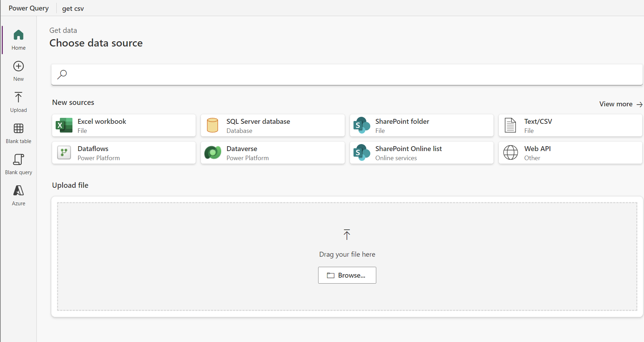Click 'File' under Excel workbook
Viewport: 644px width, 342px height.
tap(82, 131)
